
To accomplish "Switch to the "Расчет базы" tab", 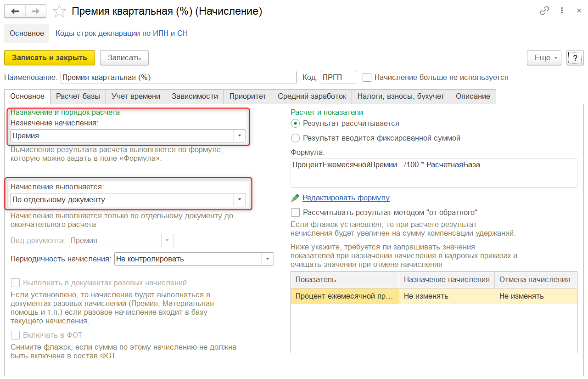I will tap(78, 96).
